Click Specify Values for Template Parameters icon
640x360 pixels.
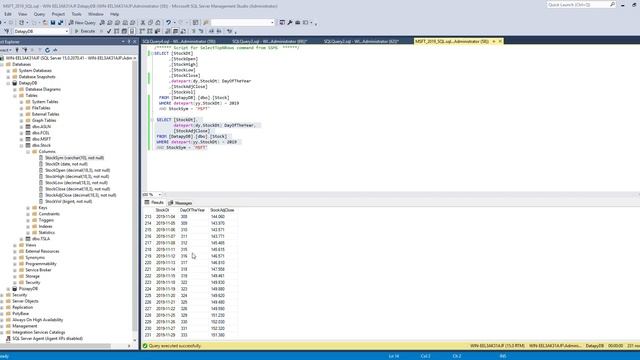click(230, 31)
